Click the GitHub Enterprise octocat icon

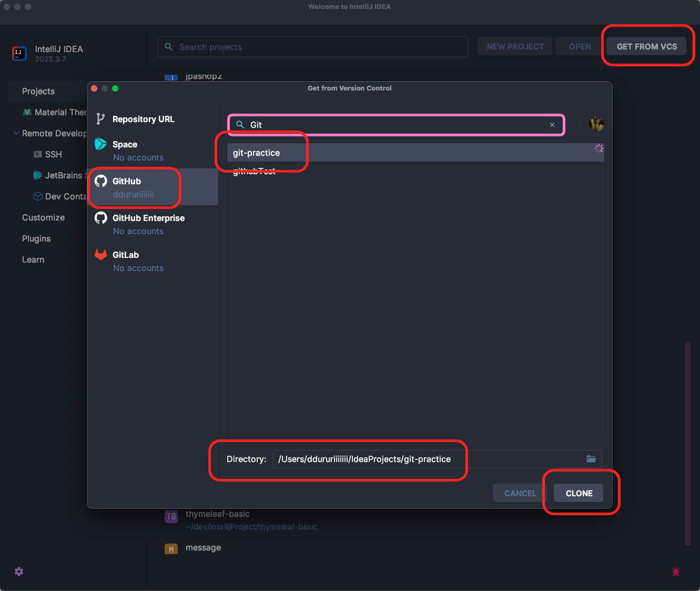[100, 218]
